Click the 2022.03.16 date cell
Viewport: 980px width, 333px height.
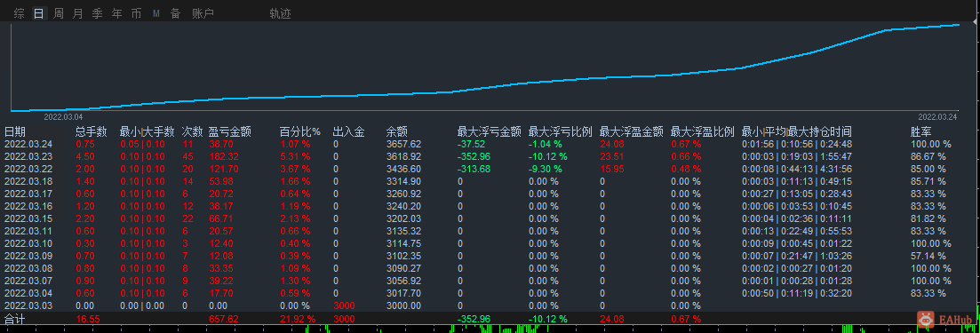click(28, 206)
